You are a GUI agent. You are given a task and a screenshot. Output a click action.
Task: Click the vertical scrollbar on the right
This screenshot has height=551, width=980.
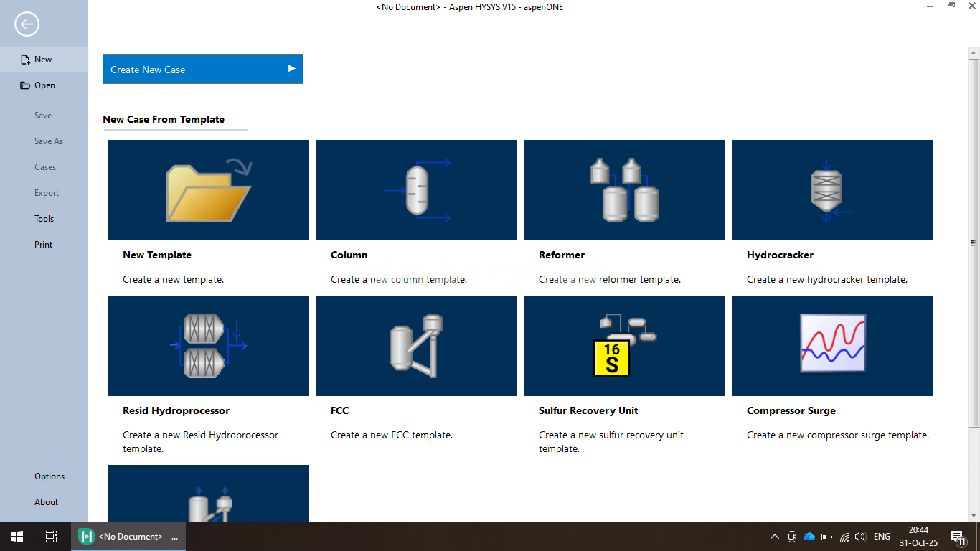click(x=974, y=242)
